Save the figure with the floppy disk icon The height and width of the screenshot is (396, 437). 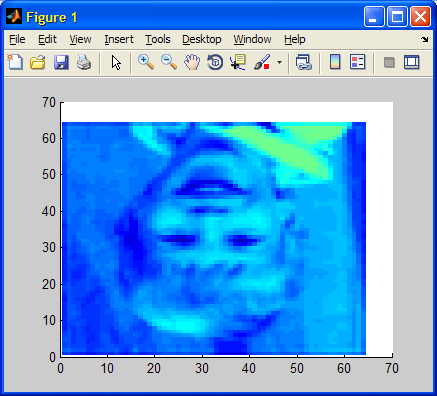tap(61, 62)
